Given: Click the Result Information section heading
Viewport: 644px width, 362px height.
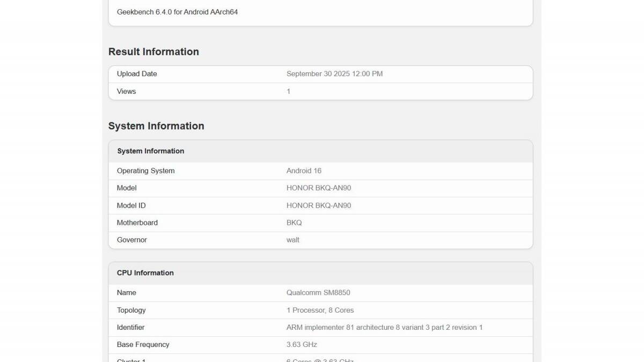Looking at the screenshot, I should (153, 51).
